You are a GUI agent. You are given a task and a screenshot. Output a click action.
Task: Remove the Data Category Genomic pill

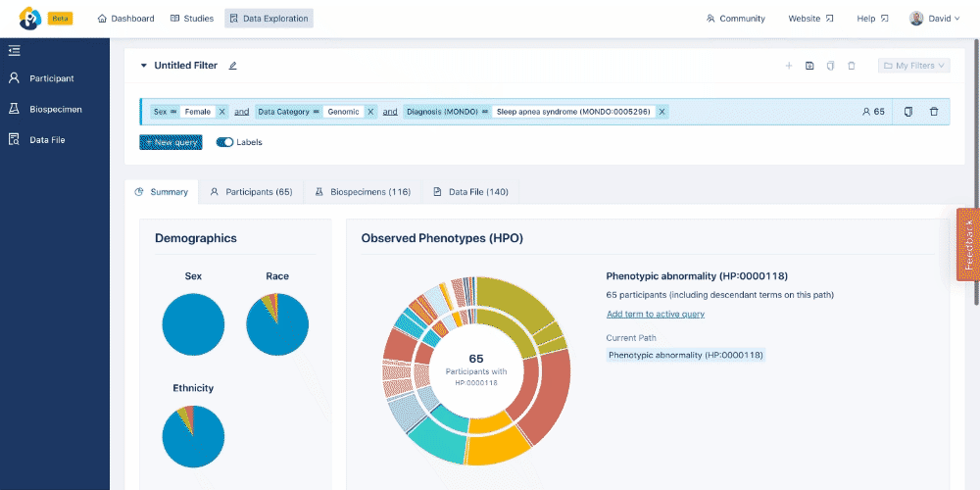pyautogui.click(x=370, y=112)
